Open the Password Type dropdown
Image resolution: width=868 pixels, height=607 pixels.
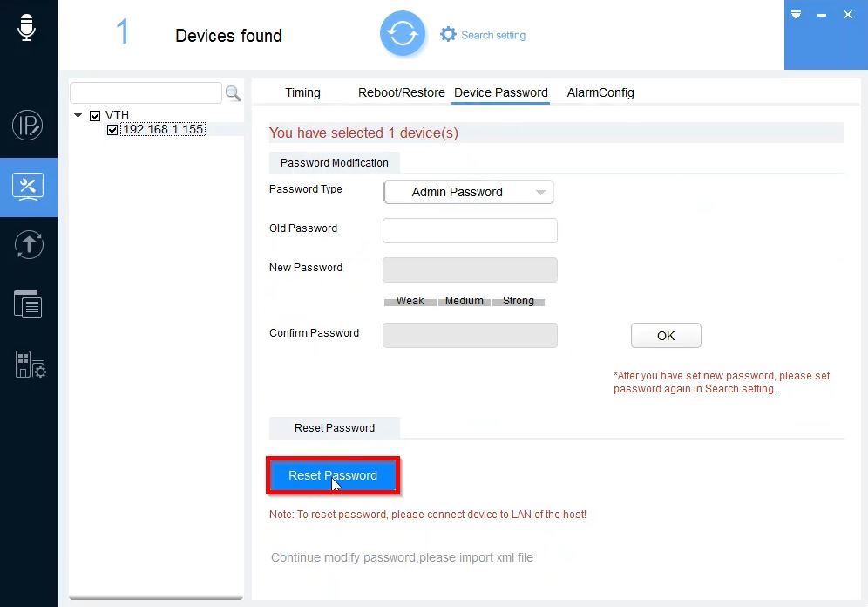pyautogui.click(x=468, y=192)
